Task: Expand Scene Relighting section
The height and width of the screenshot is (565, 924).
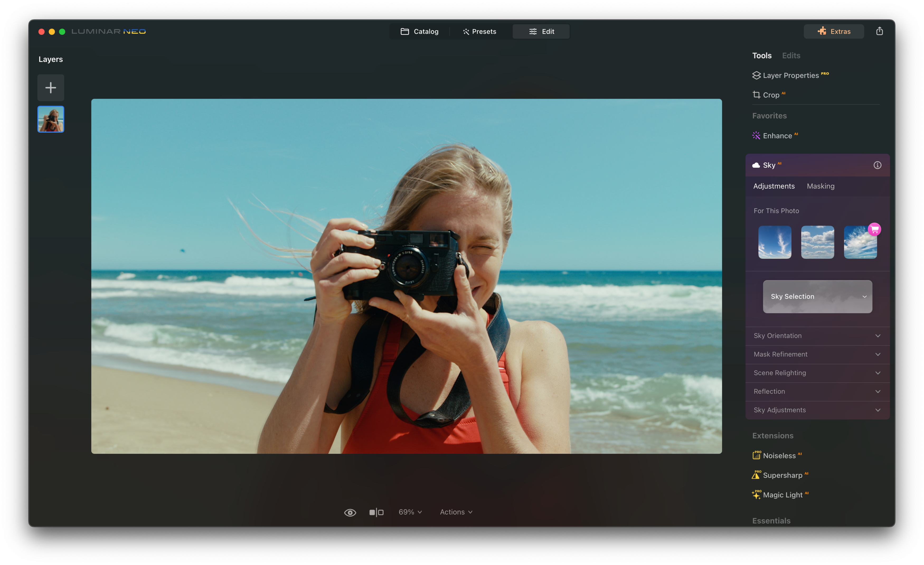Action: [818, 373]
